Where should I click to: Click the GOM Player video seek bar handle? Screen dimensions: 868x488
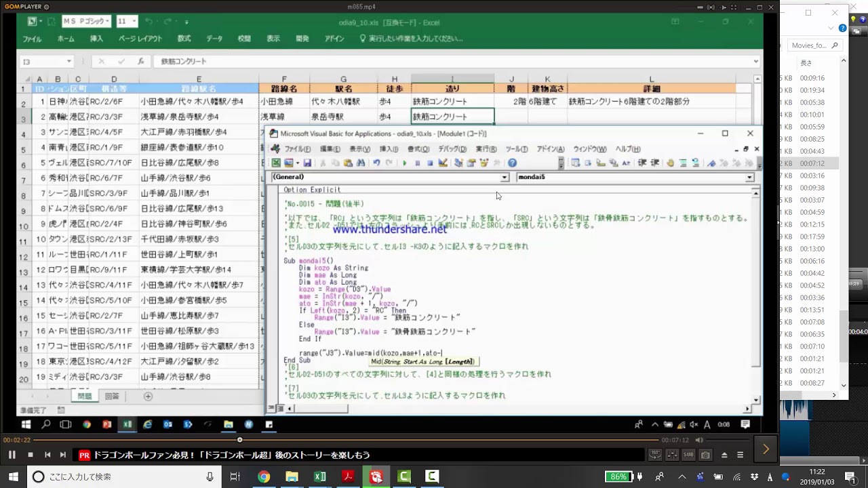[239, 440]
